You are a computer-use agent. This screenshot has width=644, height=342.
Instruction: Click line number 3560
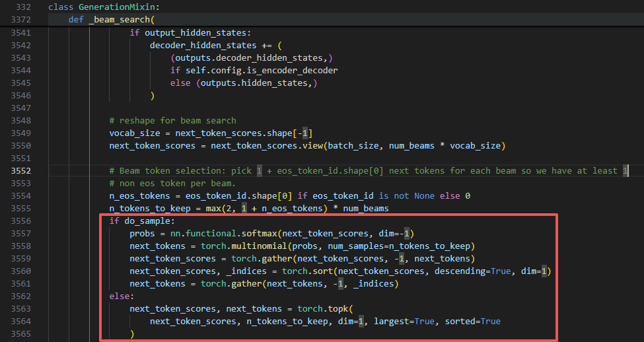[20, 271]
